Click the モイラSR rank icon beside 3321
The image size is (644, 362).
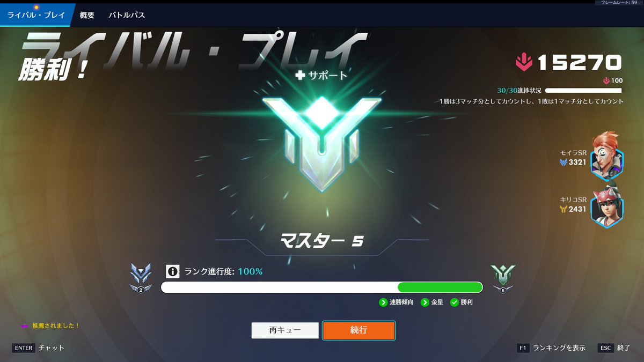[x=563, y=162]
